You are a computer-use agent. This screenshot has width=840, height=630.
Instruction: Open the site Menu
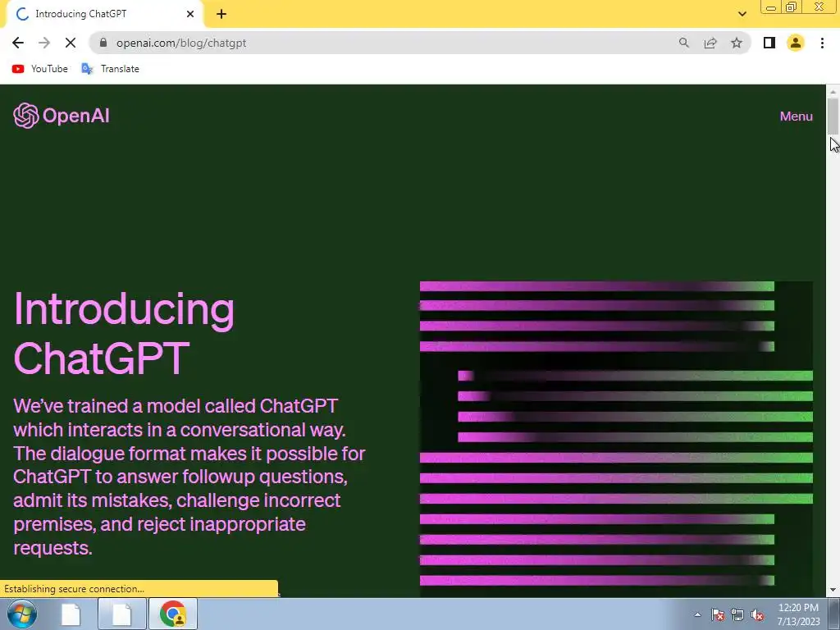796,116
